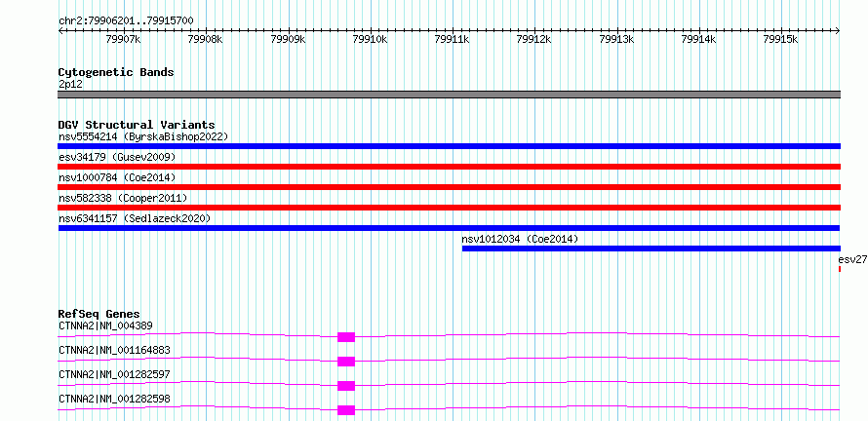This screenshot has width=868, height=421.
Task: Click the RefSeq Genes track heading
Action: pyautogui.click(x=99, y=314)
